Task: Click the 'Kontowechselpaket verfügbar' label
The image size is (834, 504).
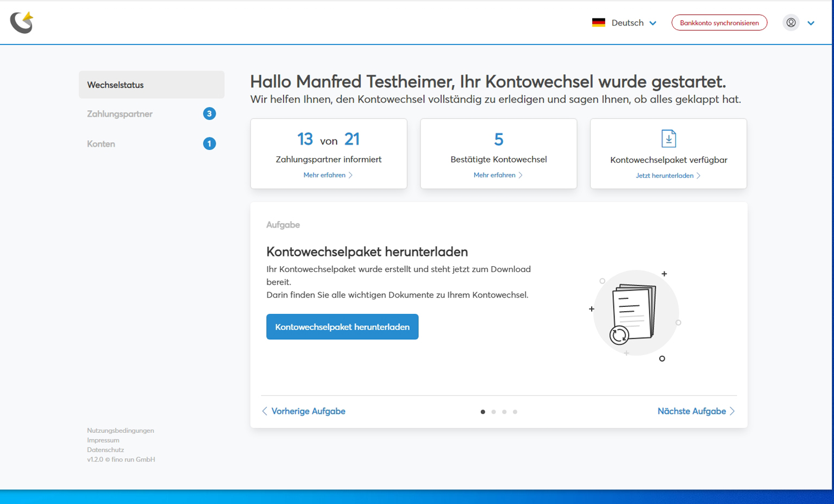Action: coord(668,160)
